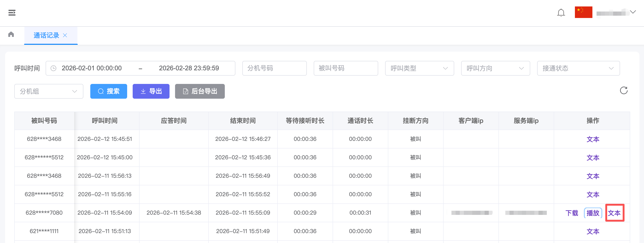
Task: Click the 导出 export button
Action: pos(151,91)
